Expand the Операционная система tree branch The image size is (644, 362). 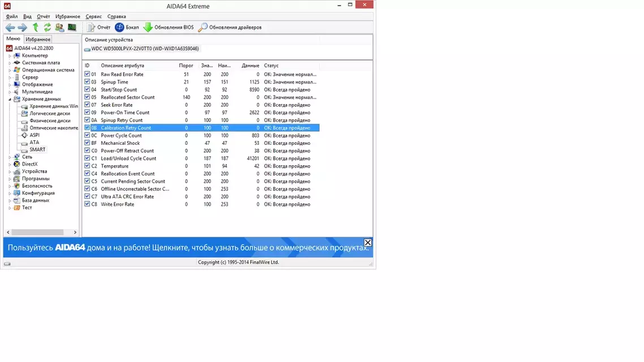click(10, 70)
